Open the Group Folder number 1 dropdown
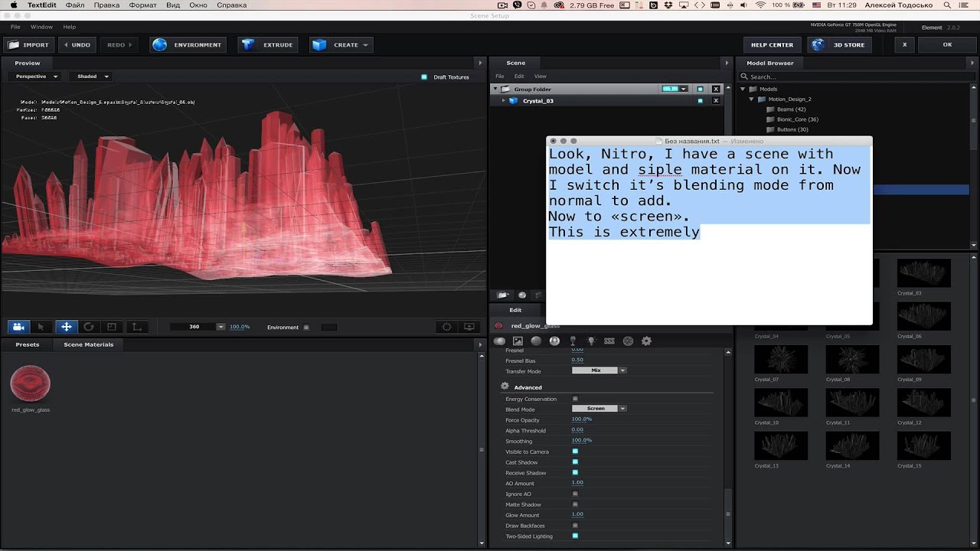 [675, 89]
